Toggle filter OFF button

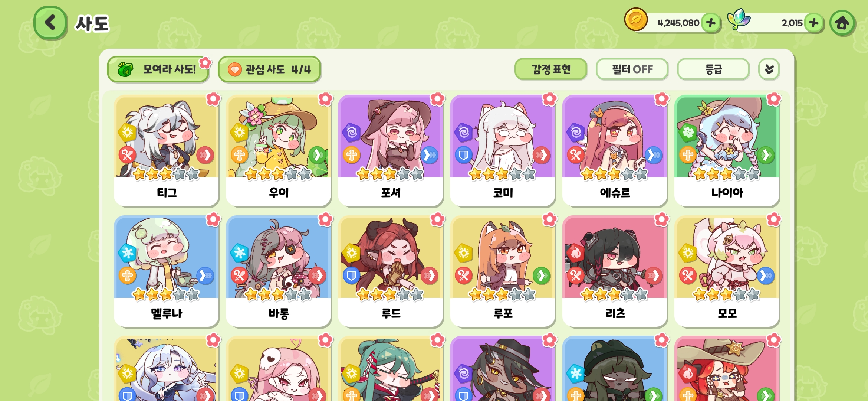point(632,69)
